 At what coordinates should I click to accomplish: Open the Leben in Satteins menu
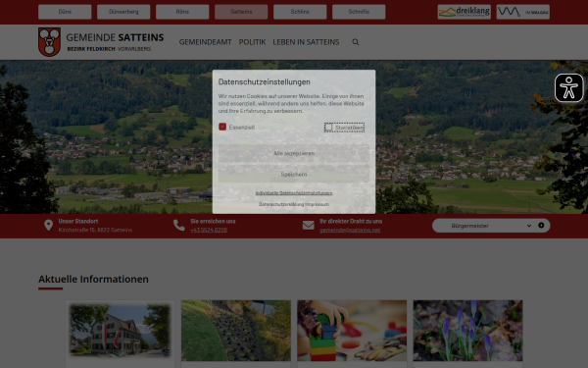306,42
